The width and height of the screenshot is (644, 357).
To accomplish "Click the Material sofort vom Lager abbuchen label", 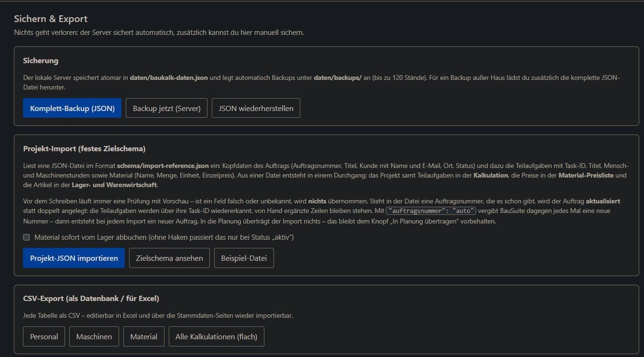I will (164, 237).
